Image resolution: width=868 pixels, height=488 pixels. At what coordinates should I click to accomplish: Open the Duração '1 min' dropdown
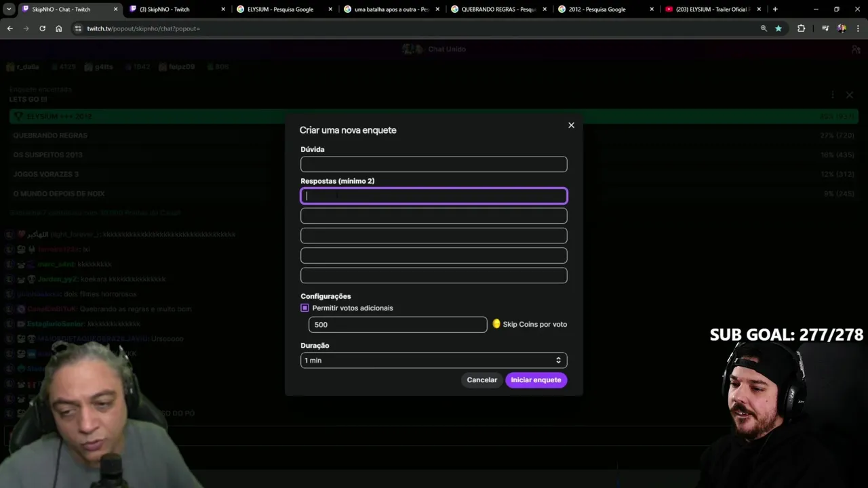[434, 361]
